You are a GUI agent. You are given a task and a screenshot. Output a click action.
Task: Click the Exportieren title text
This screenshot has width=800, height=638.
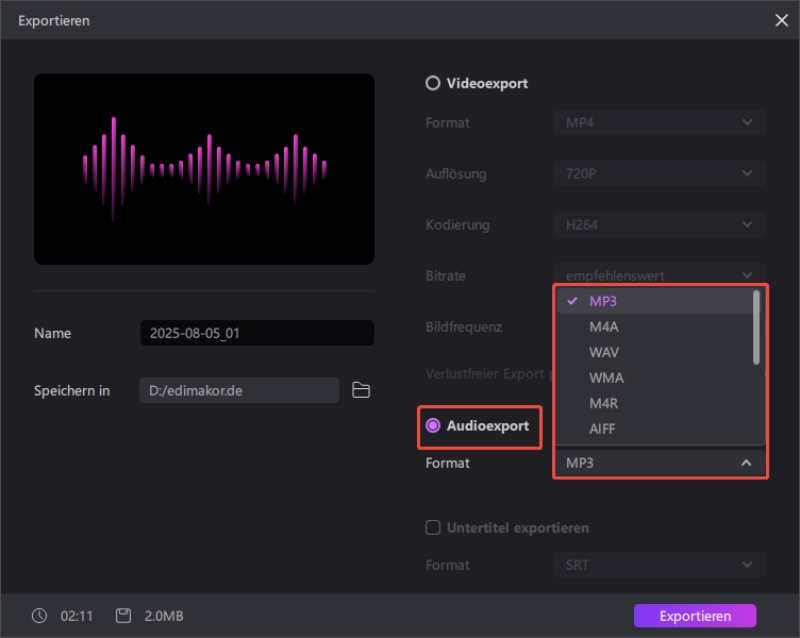pos(54,20)
